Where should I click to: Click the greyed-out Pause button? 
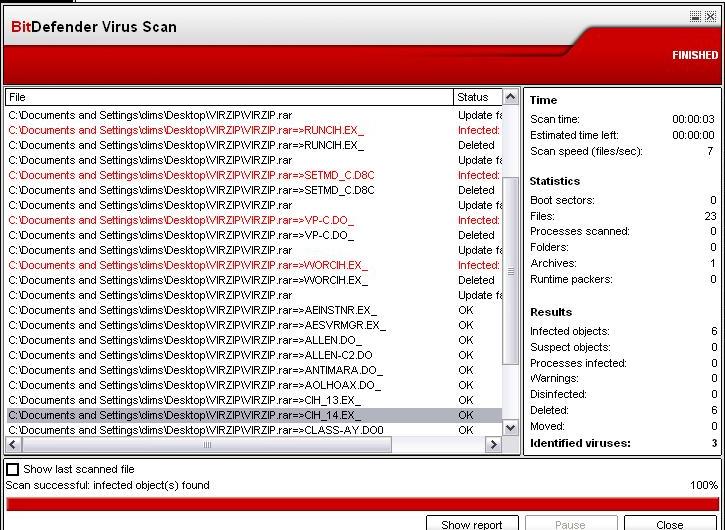(x=571, y=524)
